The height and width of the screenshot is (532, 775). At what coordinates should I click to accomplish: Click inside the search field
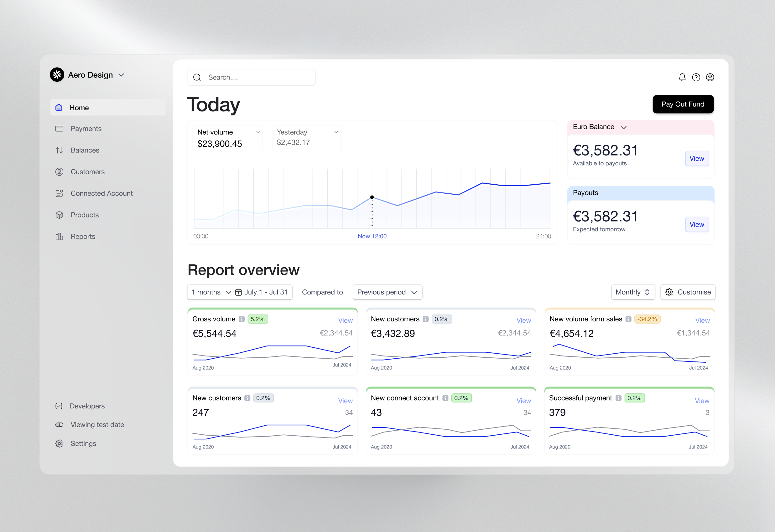click(251, 77)
